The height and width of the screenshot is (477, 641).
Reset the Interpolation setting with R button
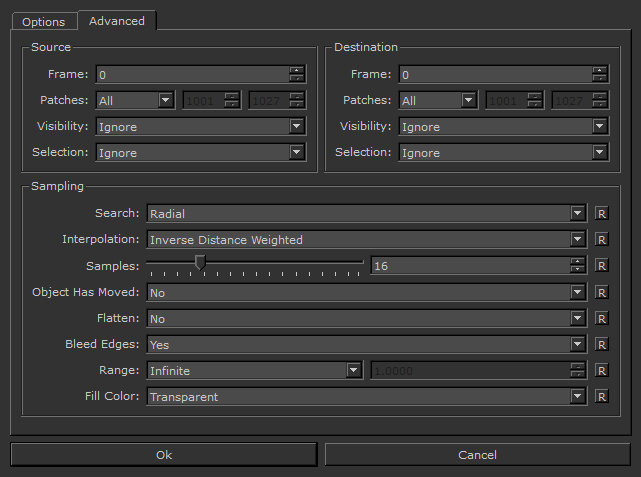602,240
